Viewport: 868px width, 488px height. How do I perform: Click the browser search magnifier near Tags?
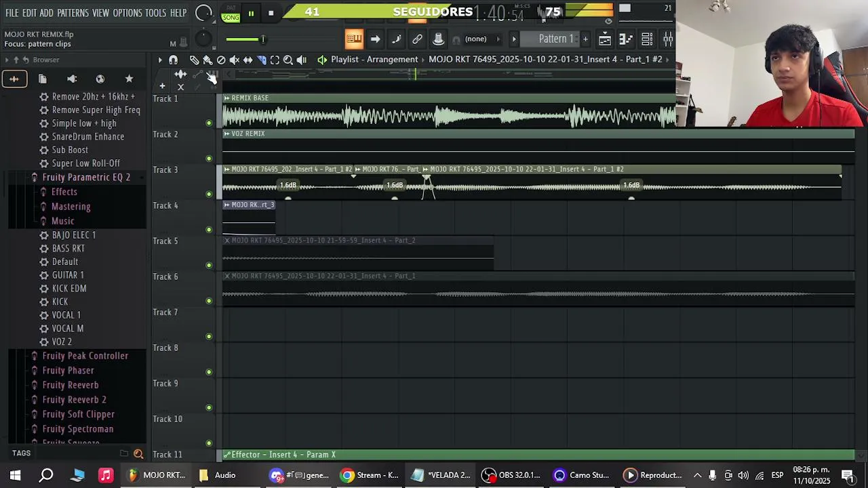tap(138, 454)
